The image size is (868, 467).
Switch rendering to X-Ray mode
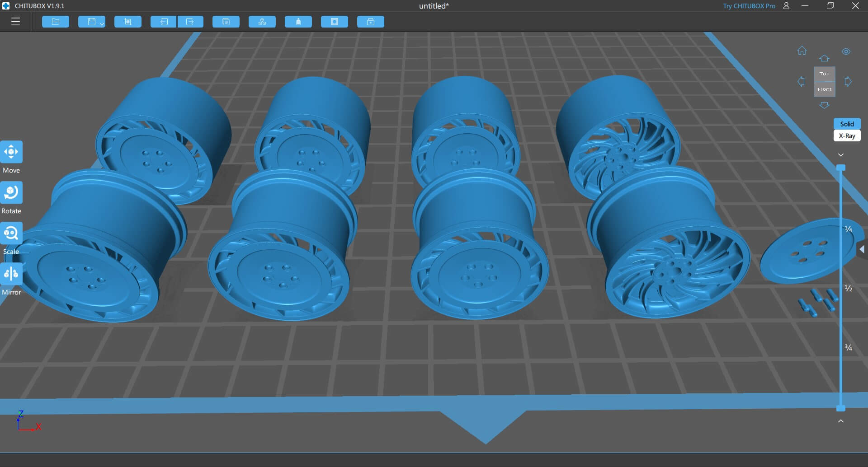tap(847, 136)
